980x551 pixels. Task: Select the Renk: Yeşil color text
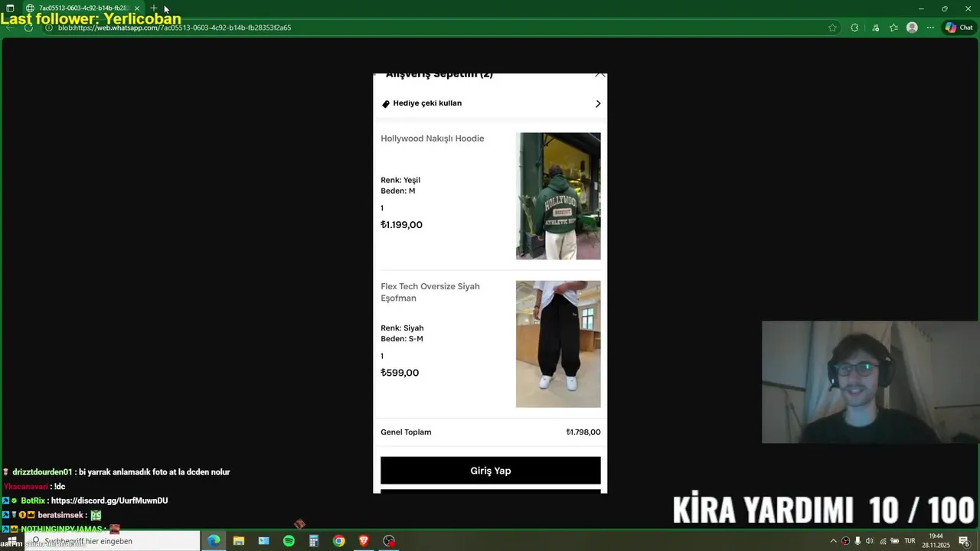click(x=400, y=181)
